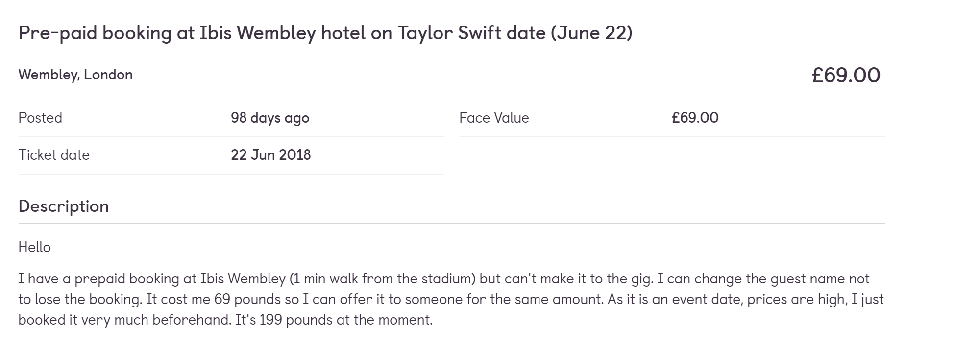Click the 'Posted' row label

[40, 118]
